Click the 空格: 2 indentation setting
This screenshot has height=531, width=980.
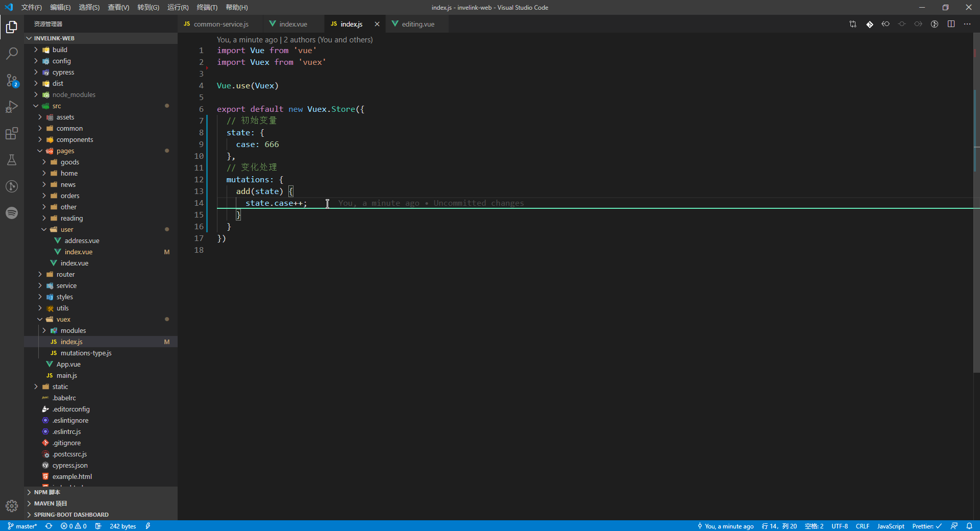pyautogui.click(x=814, y=526)
